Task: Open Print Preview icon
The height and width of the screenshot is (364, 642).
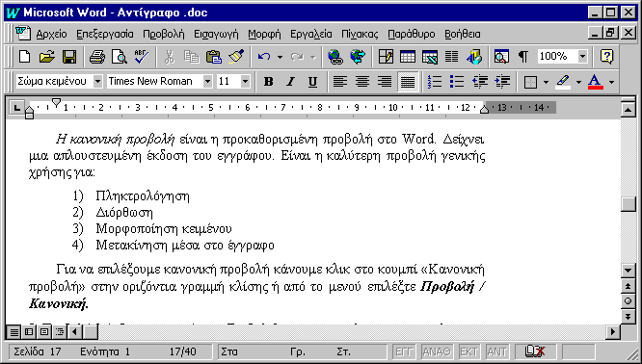Action: pos(120,57)
